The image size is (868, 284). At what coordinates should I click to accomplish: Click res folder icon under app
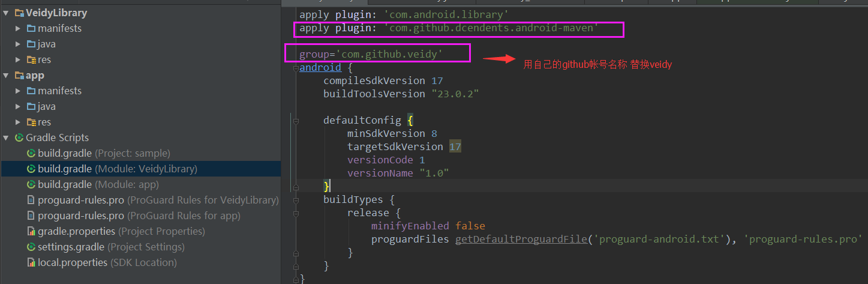[31, 122]
